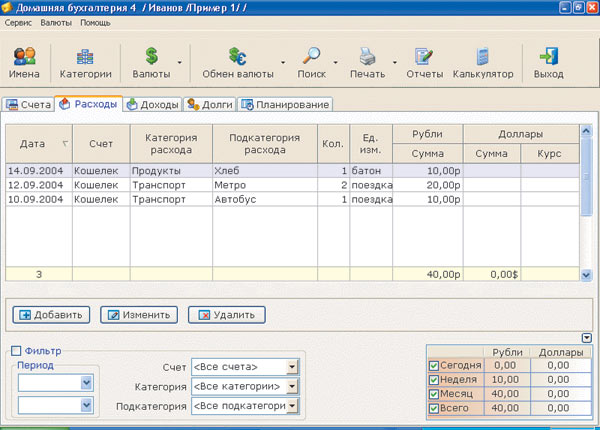Viewport: 600px width, 430px height.
Task: Click the Хлеб subcategory cell
Action: [265, 171]
